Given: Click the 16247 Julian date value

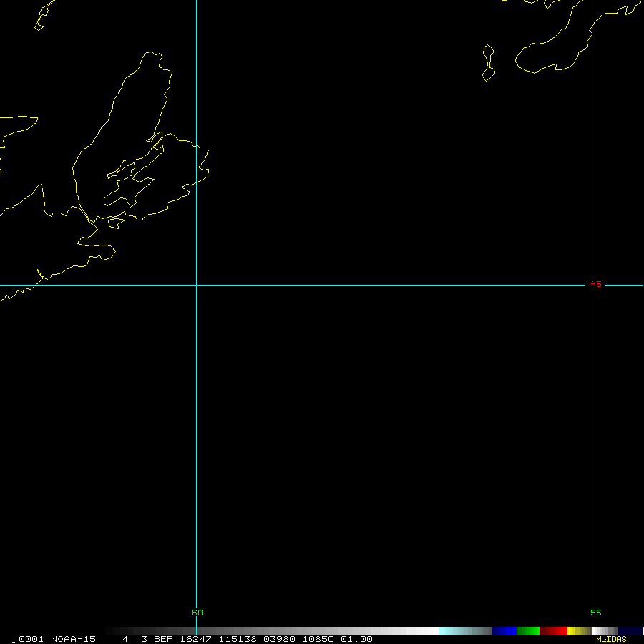Looking at the screenshot, I should pyautogui.click(x=196, y=639).
